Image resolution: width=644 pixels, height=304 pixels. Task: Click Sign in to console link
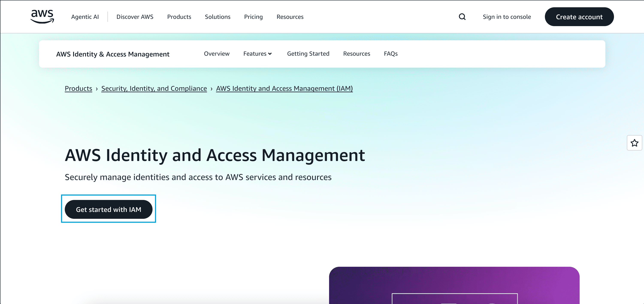[506, 17]
